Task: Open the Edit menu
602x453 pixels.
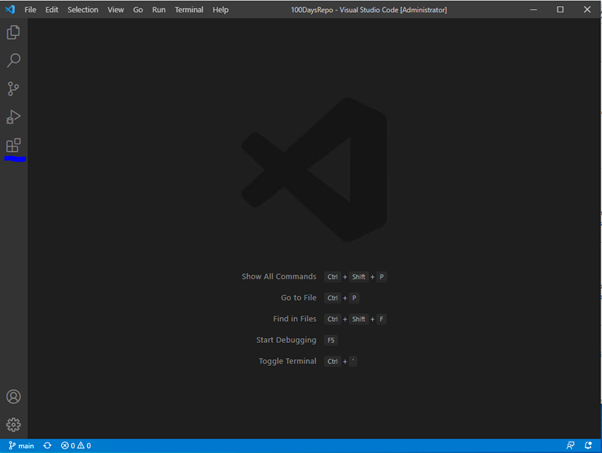Action: (51, 10)
